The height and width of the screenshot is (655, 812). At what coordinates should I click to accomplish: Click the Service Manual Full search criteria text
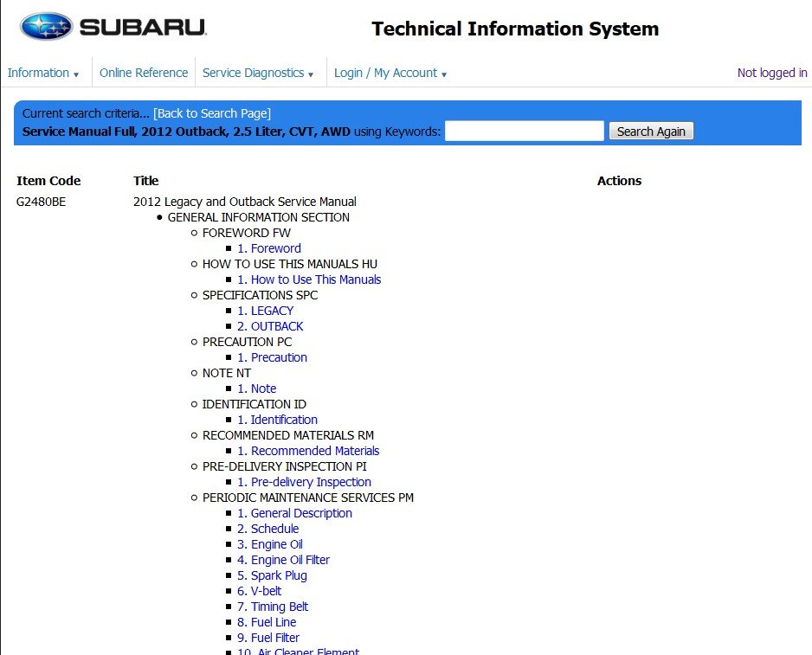(x=186, y=132)
